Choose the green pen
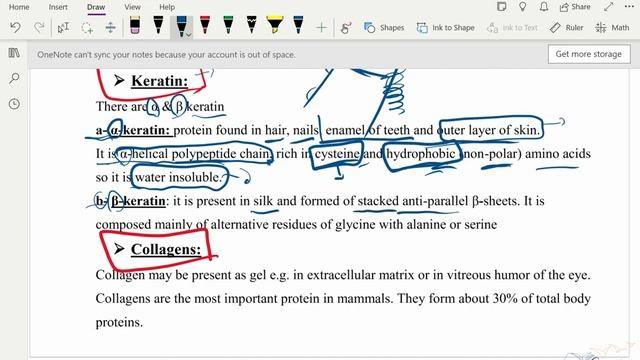 [x=229, y=25]
